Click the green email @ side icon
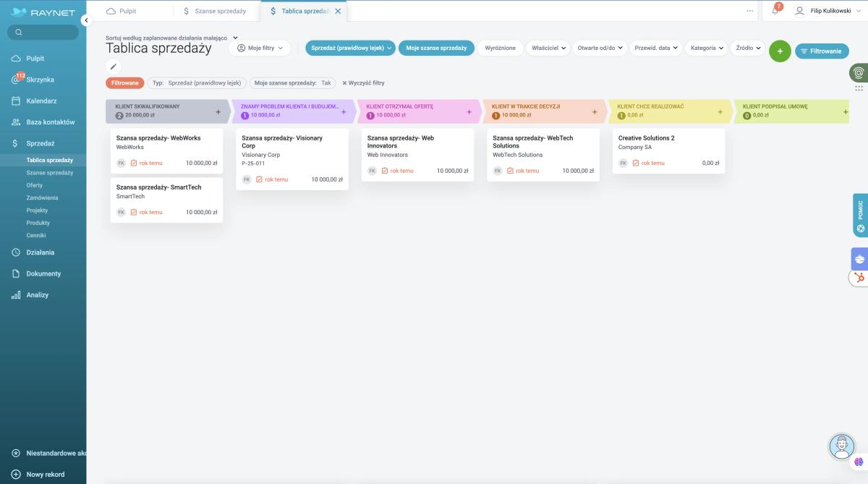Viewport: 868px width, 484px height. [x=859, y=72]
